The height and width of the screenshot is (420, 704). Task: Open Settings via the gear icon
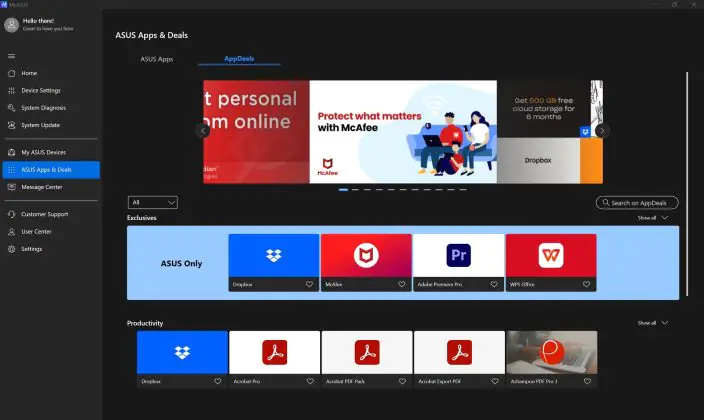(12, 249)
